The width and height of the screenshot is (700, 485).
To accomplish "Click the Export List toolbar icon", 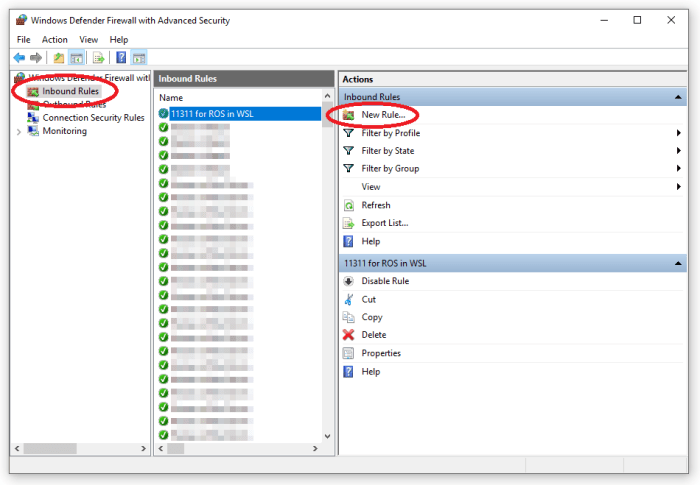I will [98, 58].
